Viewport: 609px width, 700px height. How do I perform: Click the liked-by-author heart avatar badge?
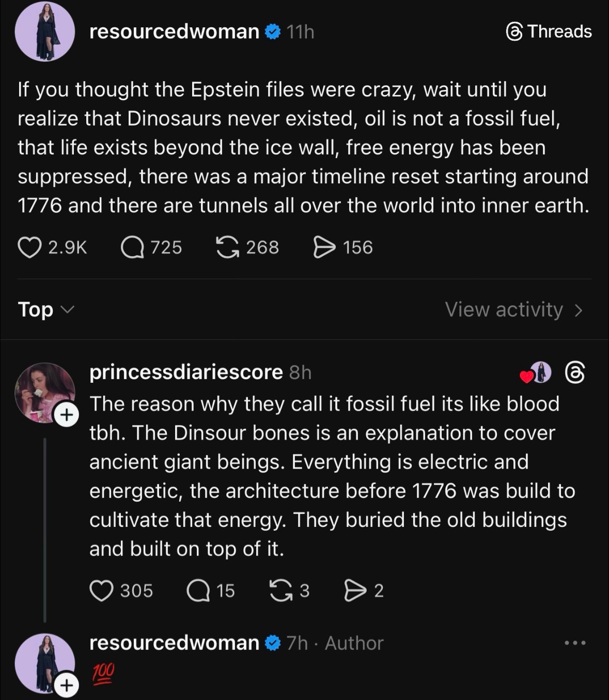pyautogui.click(x=536, y=372)
